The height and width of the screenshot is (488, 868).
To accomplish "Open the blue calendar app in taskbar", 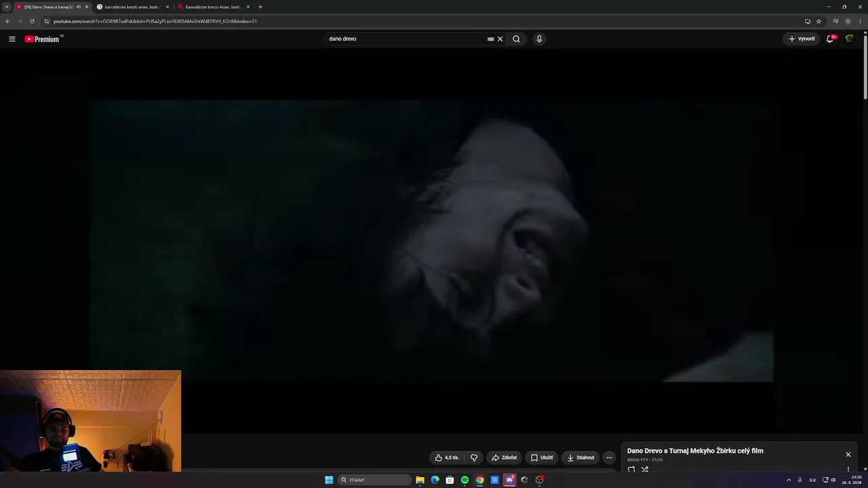I will [x=494, y=480].
